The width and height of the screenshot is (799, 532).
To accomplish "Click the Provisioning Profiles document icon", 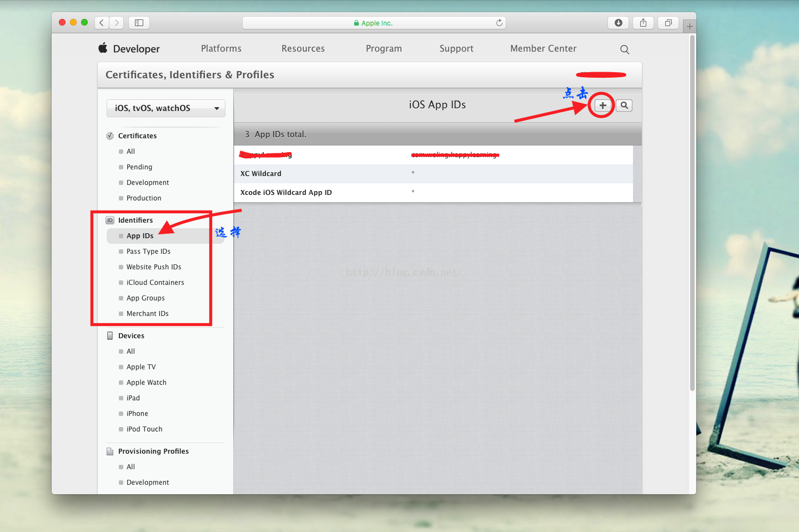I will coord(110,451).
